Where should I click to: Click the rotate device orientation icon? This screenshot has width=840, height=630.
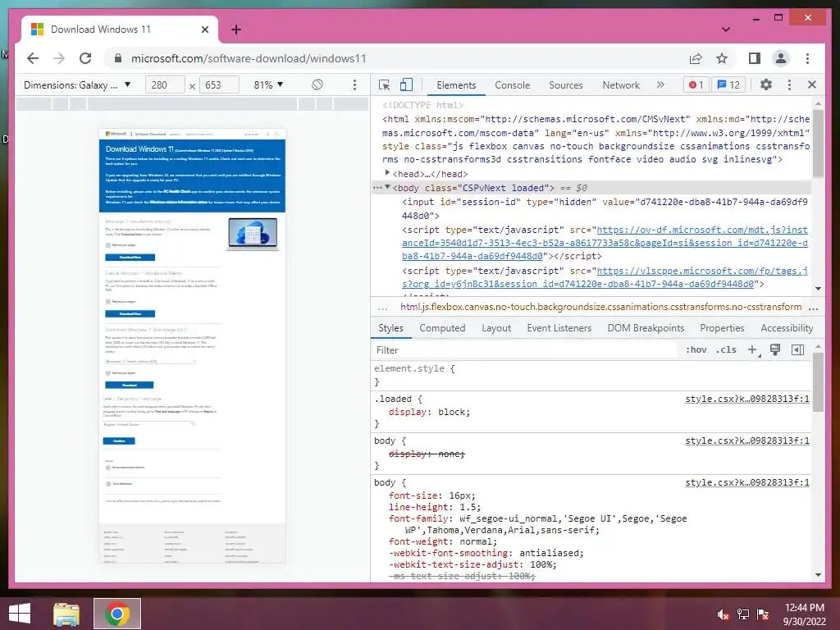tap(317, 84)
